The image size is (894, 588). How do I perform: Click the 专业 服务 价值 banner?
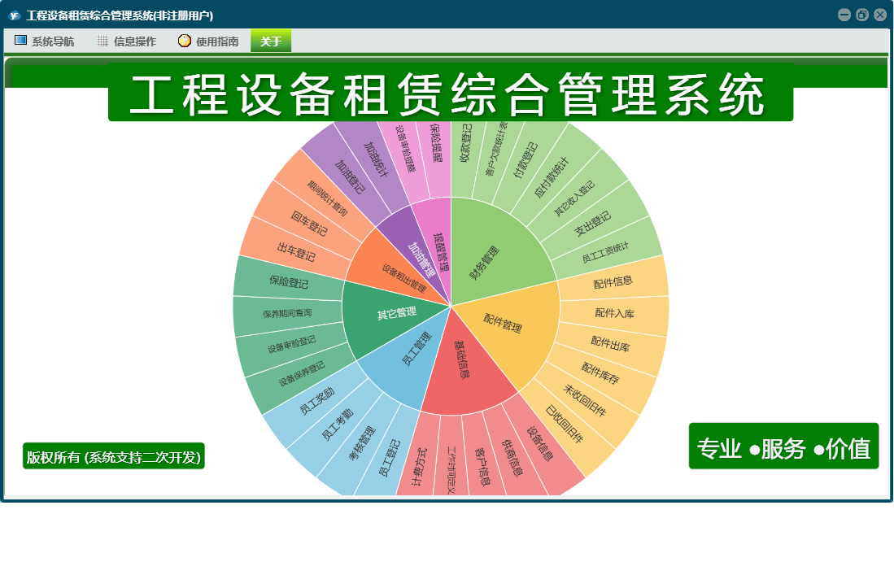coord(783,446)
